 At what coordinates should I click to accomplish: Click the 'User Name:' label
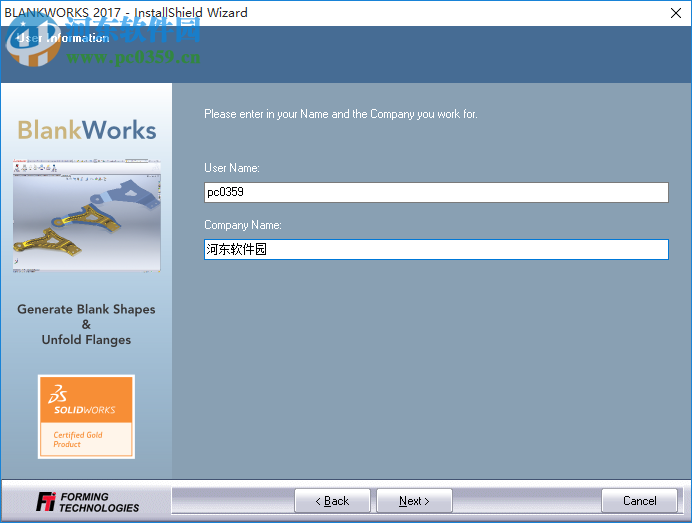click(x=232, y=168)
